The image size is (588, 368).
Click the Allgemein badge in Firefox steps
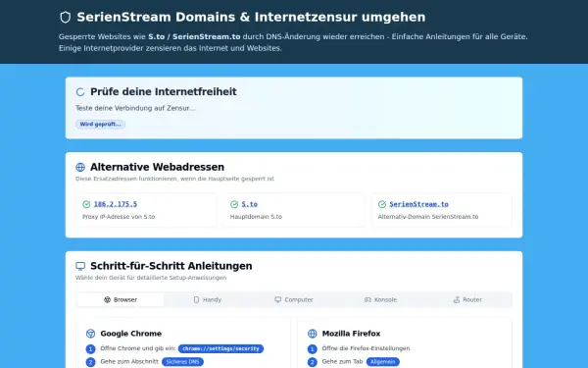(383, 362)
